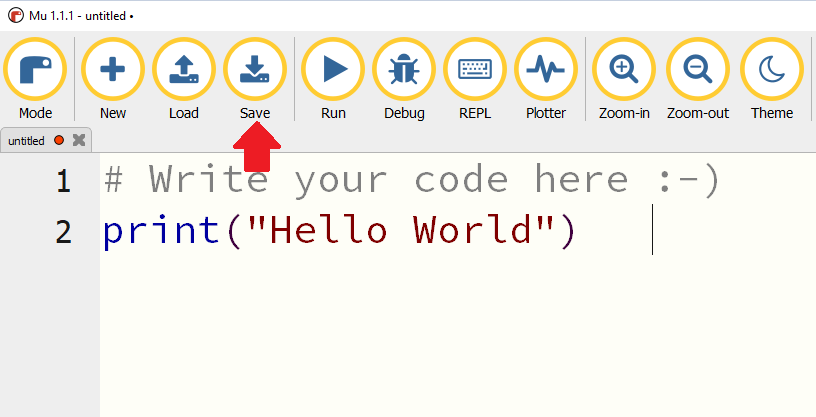Click the window title "Mu 1.1.1 - untitled"
This screenshot has height=417, width=816.
click(78, 16)
